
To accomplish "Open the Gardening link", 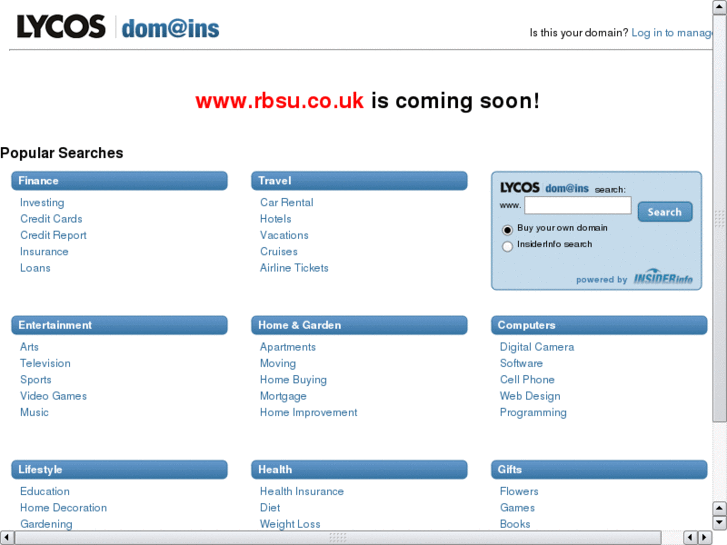I will [46, 524].
